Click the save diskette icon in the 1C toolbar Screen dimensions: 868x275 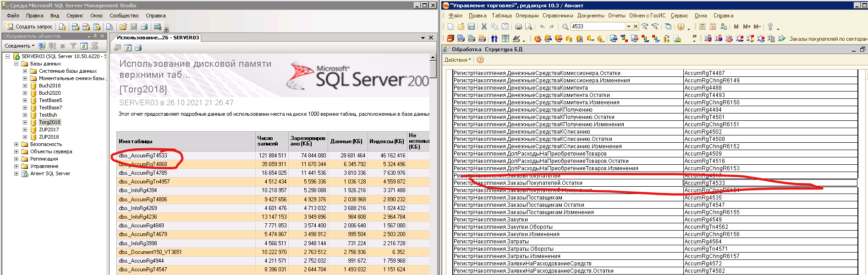pos(471,27)
